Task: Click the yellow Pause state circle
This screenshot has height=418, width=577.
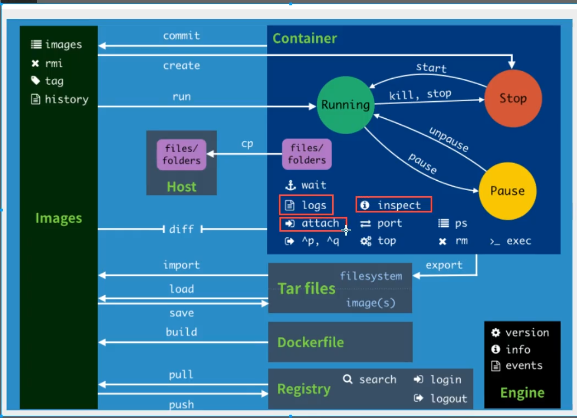Action: pyautogui.click(x=507, y=191)
